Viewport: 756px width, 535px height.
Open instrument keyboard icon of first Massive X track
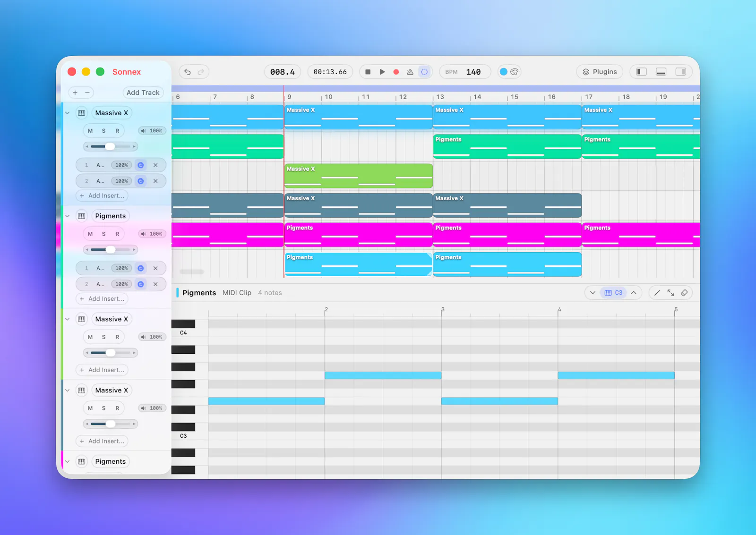pos(82,113)
